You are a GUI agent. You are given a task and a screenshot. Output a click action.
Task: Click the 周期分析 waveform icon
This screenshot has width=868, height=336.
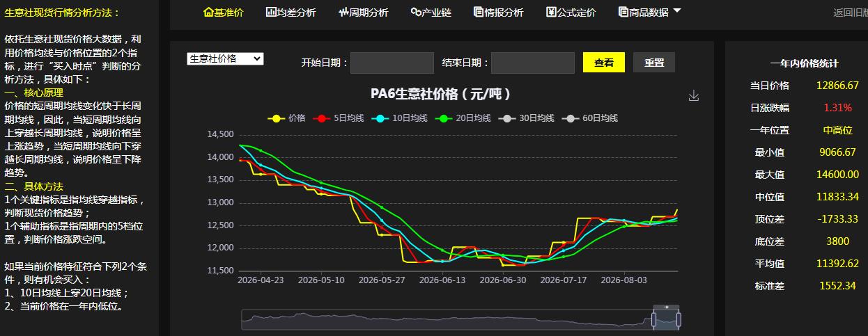tap(344, 12)
